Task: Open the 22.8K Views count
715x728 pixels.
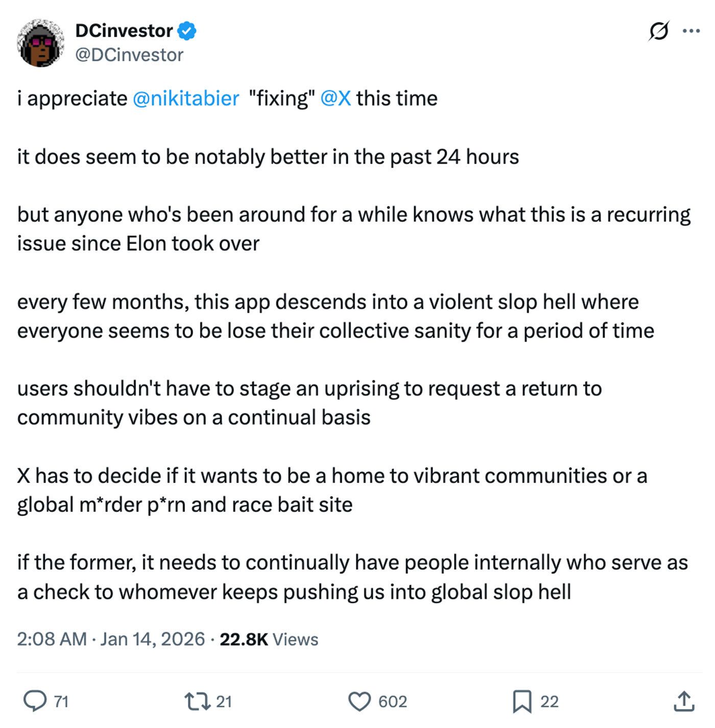Action: [x=269, y=639]
